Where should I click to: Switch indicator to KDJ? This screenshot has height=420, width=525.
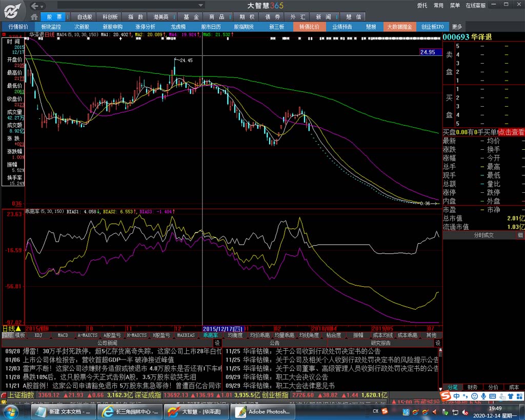[x=38, y=335]
